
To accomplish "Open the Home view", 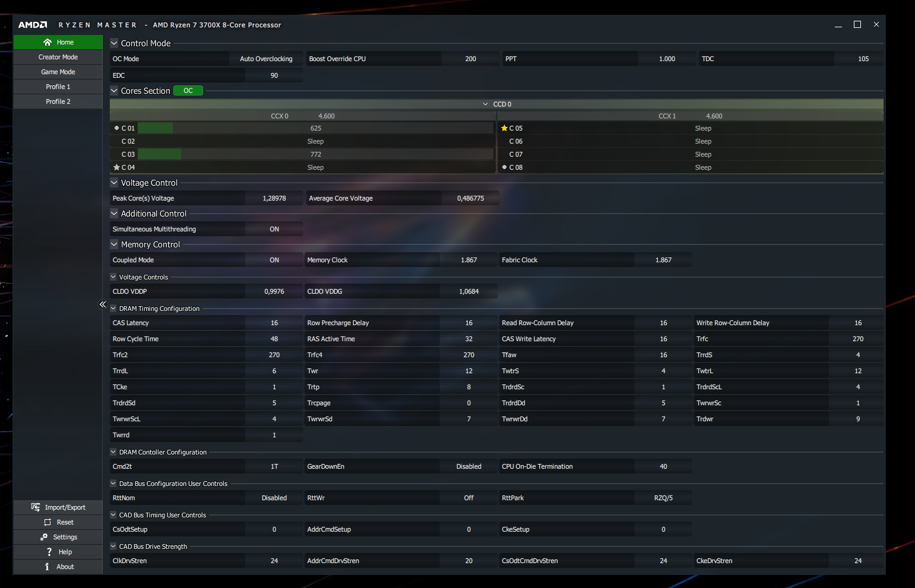I will pos(58,42).
